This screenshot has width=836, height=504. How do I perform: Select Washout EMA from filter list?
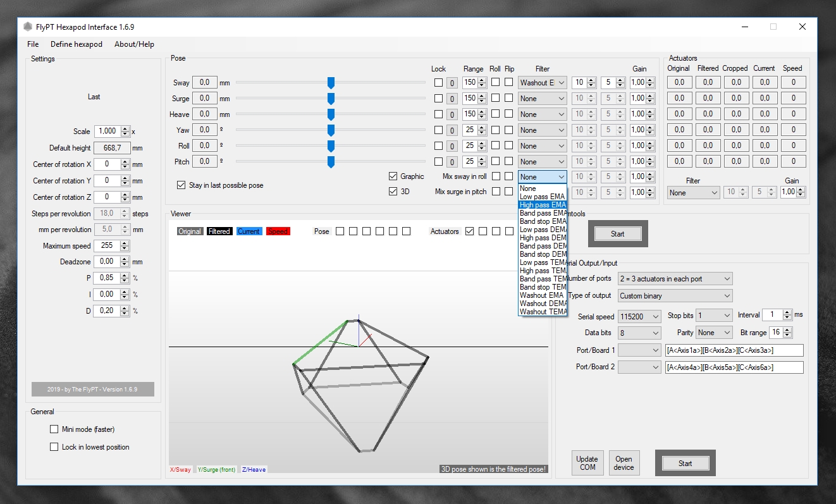coord(541,295)
